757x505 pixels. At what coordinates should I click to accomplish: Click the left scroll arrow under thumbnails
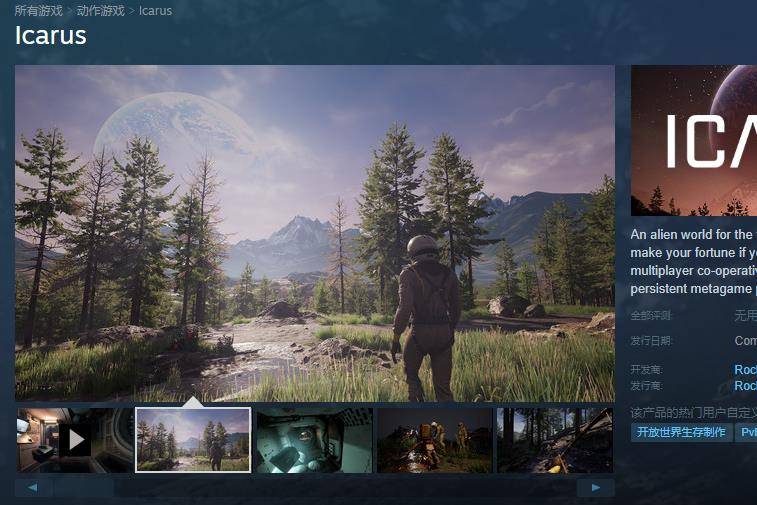(33, 488)
